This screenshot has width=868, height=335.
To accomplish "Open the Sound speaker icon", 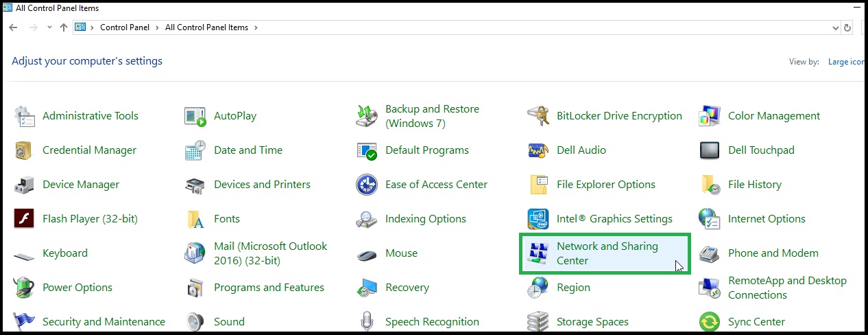I will point(195,321).
